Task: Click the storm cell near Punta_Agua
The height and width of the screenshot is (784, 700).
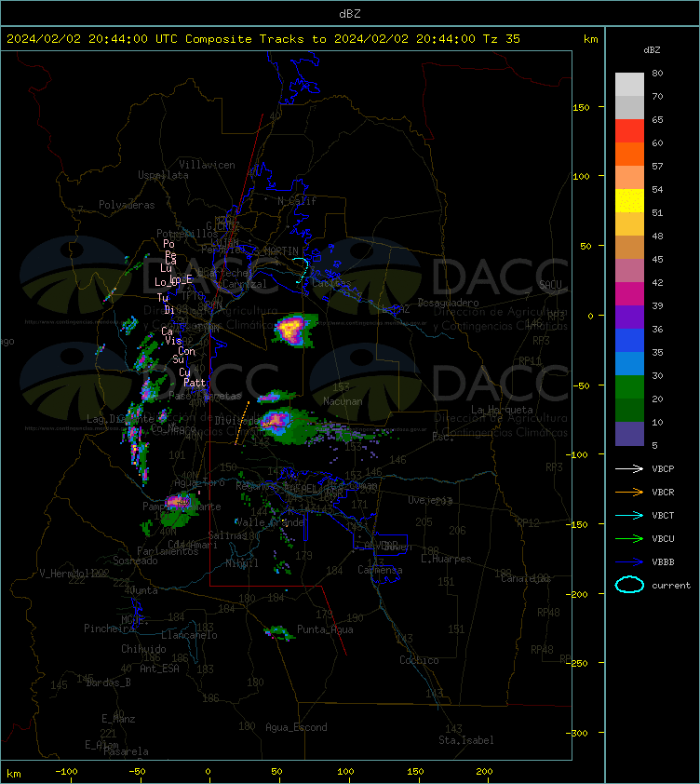Action: coord(279,633)
